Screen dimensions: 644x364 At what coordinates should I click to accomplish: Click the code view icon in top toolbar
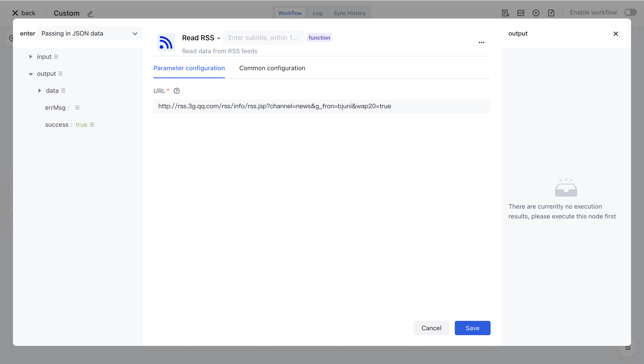pyautogui.click(x=521, y=13)
